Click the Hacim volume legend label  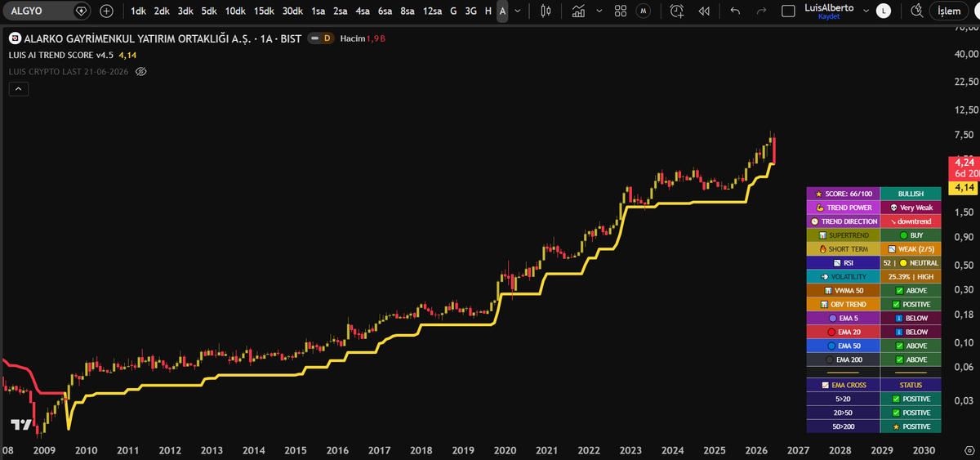point(352,38)
